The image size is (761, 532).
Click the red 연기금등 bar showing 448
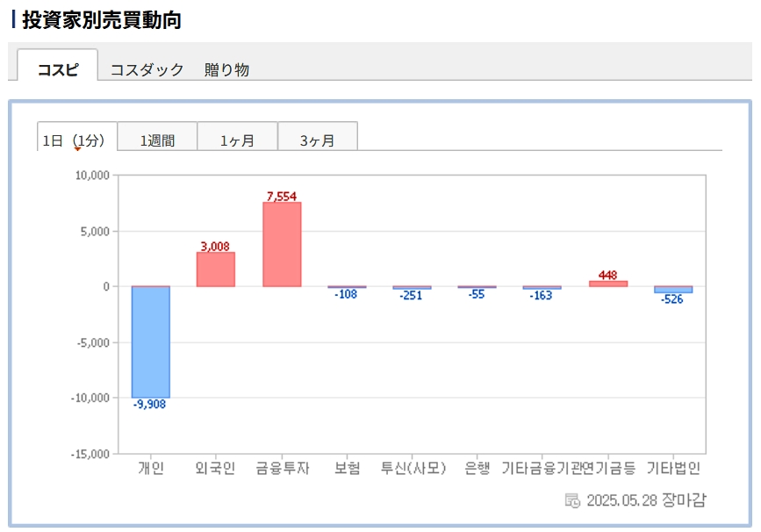pos(607,284)
